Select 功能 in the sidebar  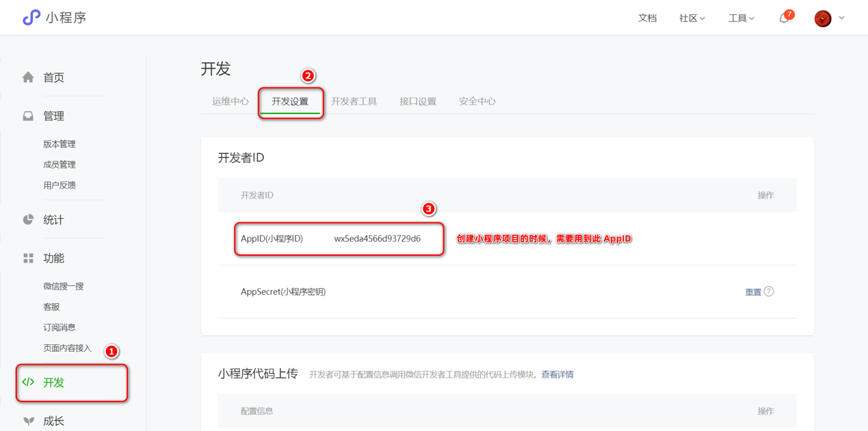53,258
